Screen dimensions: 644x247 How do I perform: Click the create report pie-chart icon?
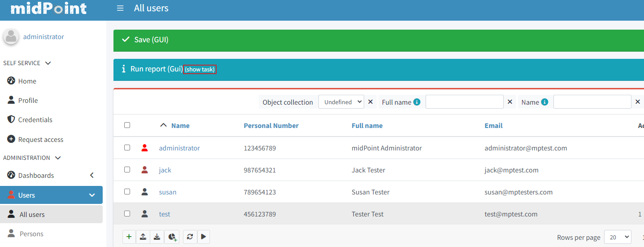pyautogui.click(x=172, y=237)
